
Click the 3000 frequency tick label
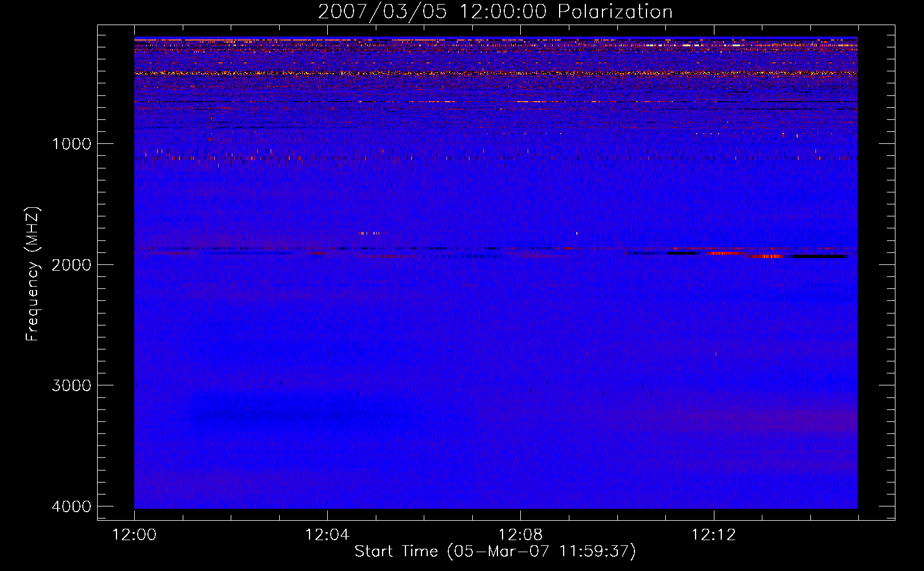click(x=71, y=385)
